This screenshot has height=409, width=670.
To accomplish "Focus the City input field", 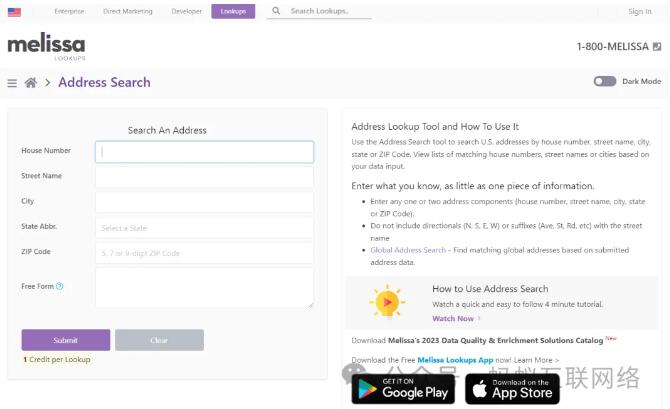I will (x=204, y=202).
